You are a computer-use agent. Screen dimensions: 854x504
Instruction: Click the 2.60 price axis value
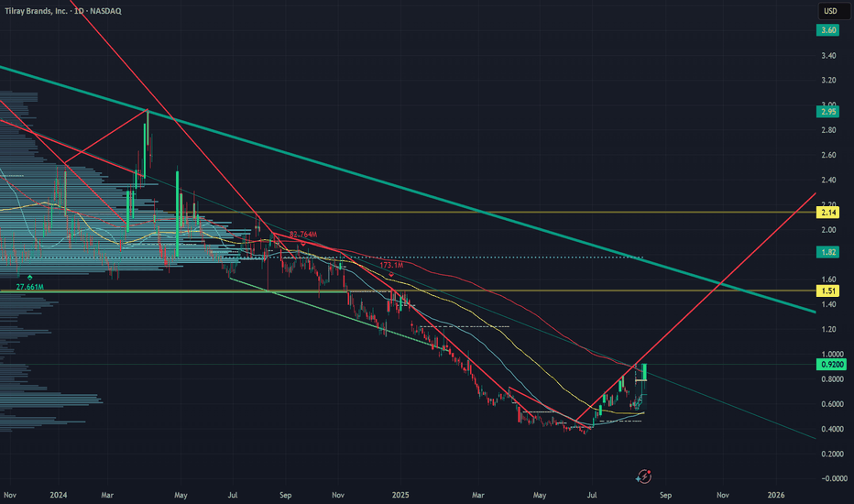pos(828,155)
